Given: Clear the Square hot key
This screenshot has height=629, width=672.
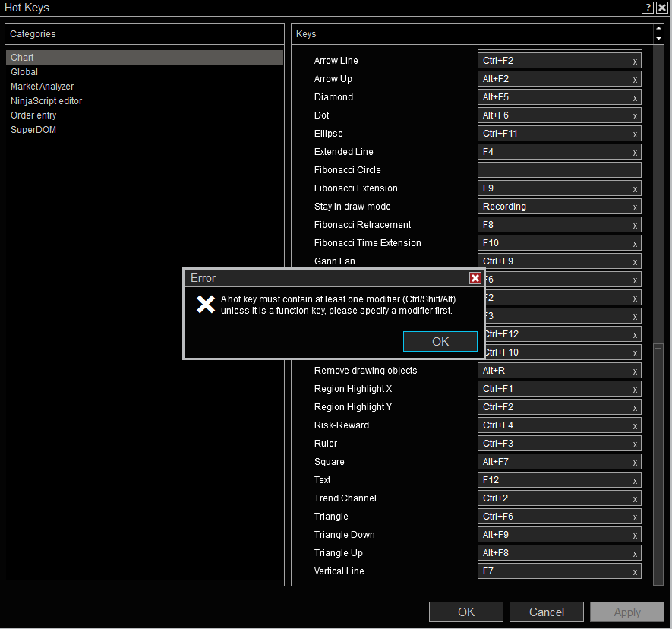Looking at the screenshot, I should pos(635,463).
